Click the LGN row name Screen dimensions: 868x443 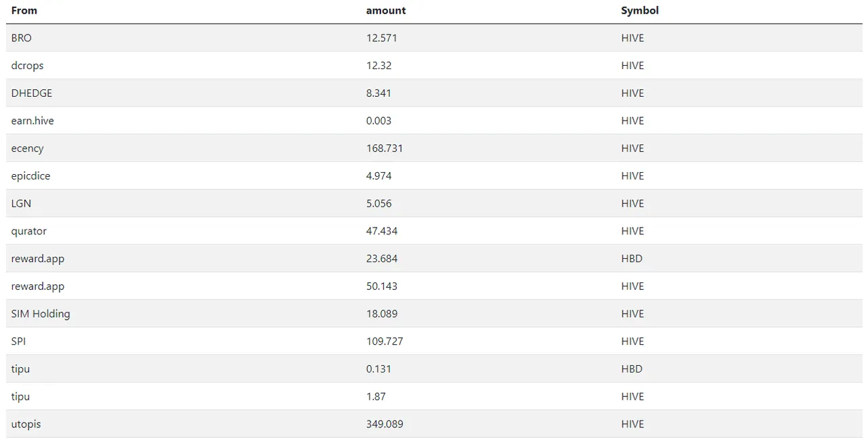[21, 203]
